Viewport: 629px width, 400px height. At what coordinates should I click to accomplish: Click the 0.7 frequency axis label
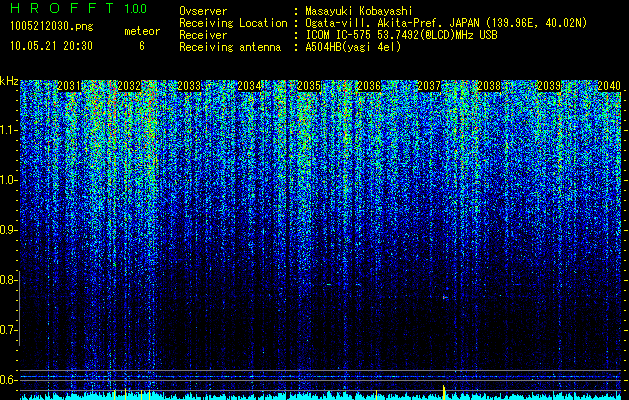coord(8,330)
